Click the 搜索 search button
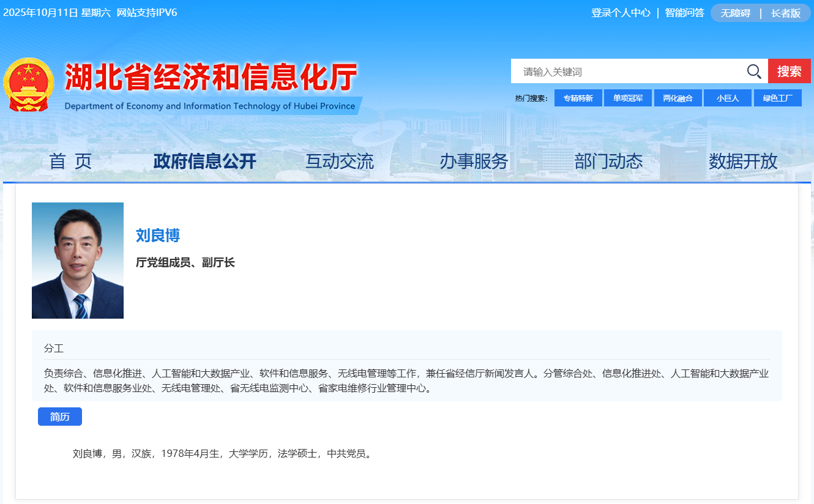The width and height of the screenshot is (814, 504). [x=789, y=71]
